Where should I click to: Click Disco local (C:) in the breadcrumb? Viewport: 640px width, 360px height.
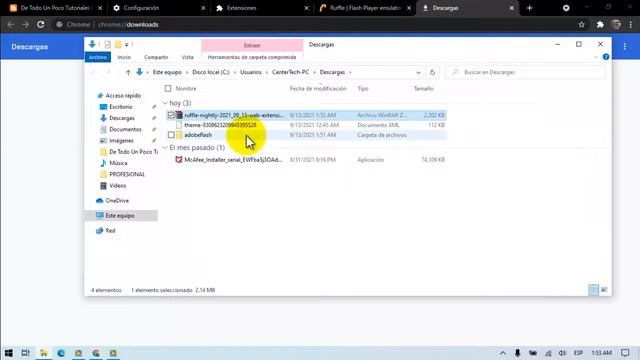pyautogui.click(x=211, y=72)
